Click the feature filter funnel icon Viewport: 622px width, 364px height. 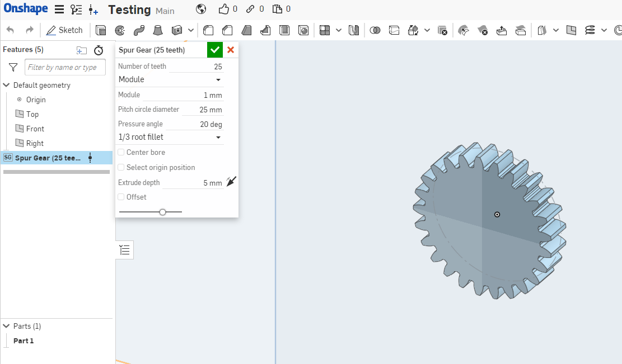pyautogui.click(x=13, y=67)
